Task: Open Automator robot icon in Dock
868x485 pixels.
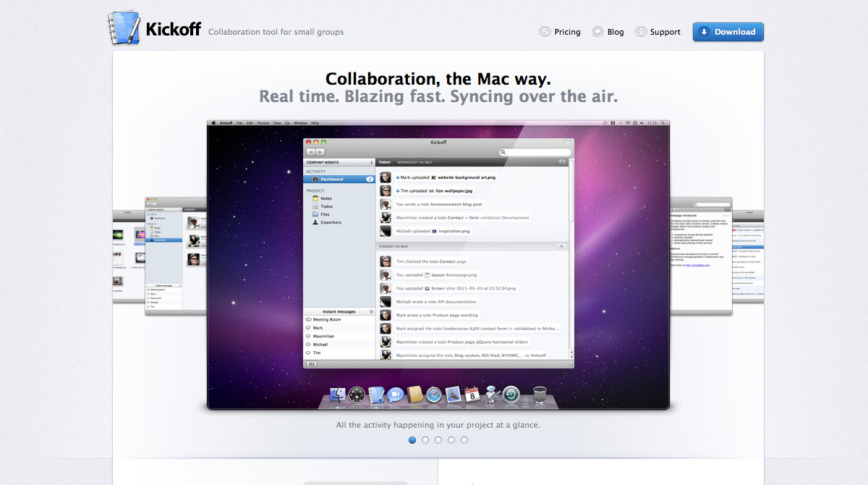Action: coord(491,395)
